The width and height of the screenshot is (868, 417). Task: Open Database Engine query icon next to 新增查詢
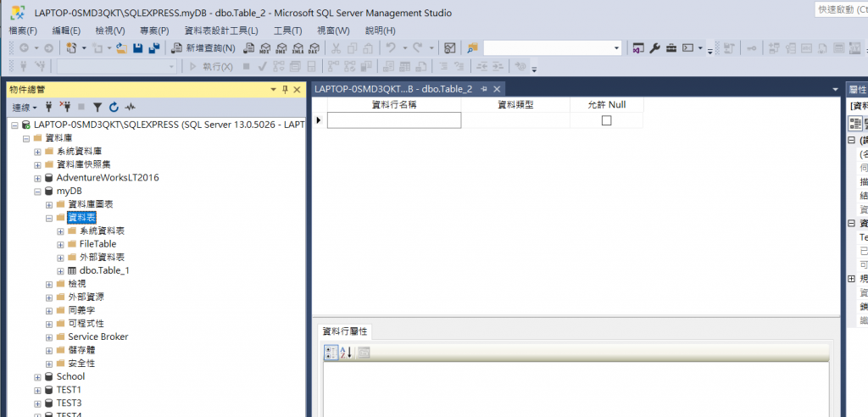[248, 48]
